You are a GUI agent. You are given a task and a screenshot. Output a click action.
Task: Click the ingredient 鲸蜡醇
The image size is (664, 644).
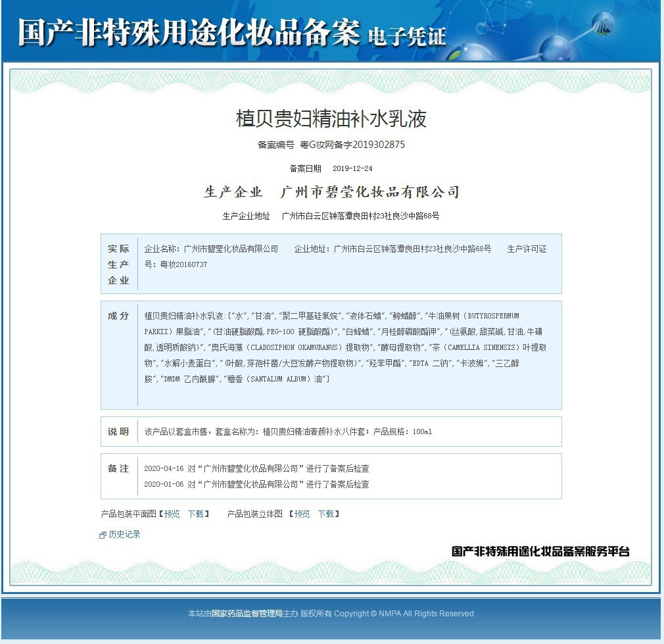(x=405, y=316)
